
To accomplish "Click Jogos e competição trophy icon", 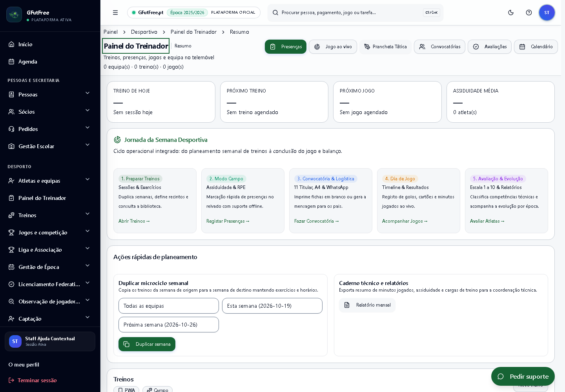I will (x=11, y=232).
